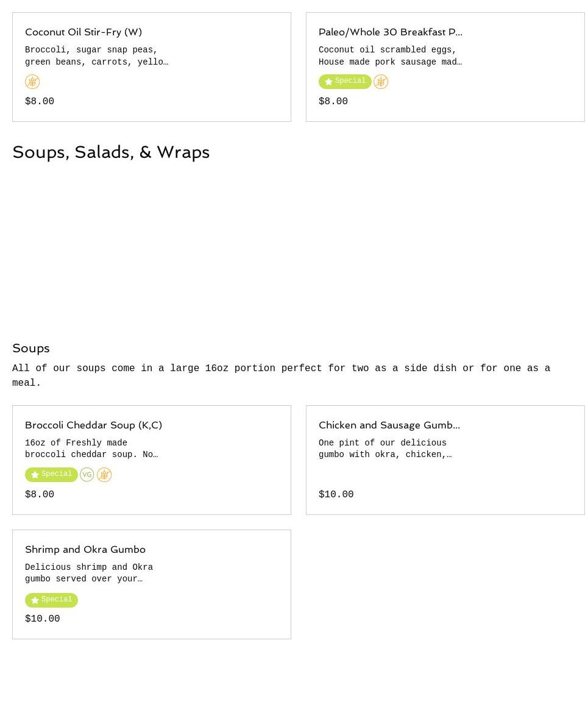Click the gluten-free icon on Broccoli Cheddar Soup
The image size is (588, 724).
pyautogui.click(x=104, y=475)
